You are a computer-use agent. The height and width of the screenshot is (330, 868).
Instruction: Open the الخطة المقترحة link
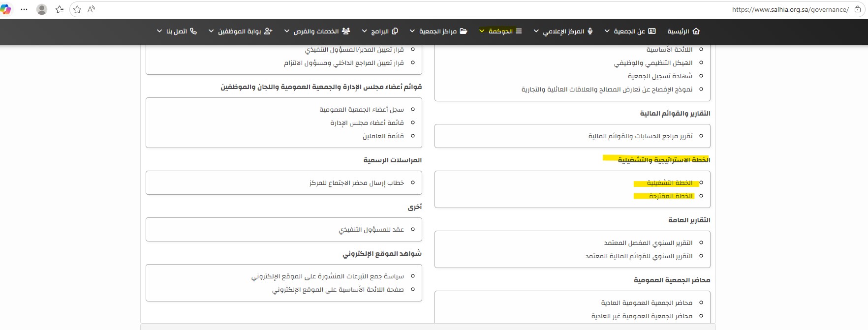coord(671,196)
